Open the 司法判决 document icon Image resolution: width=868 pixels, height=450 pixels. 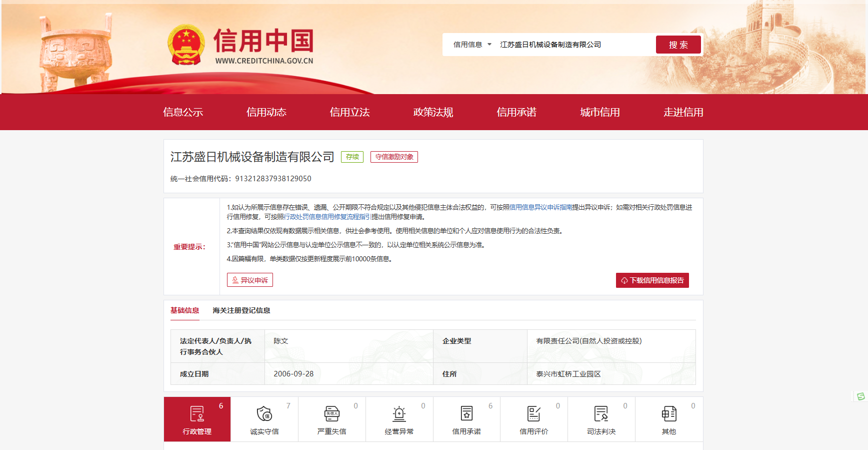click(x=601, y=414)
